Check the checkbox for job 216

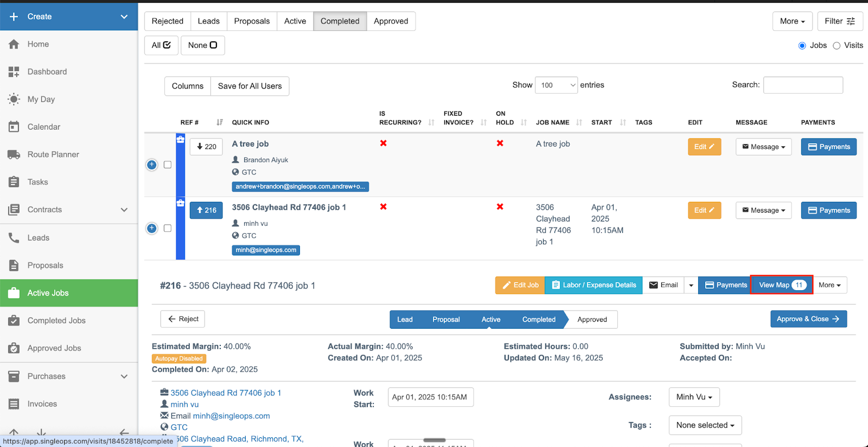click(x=168, y=228)
